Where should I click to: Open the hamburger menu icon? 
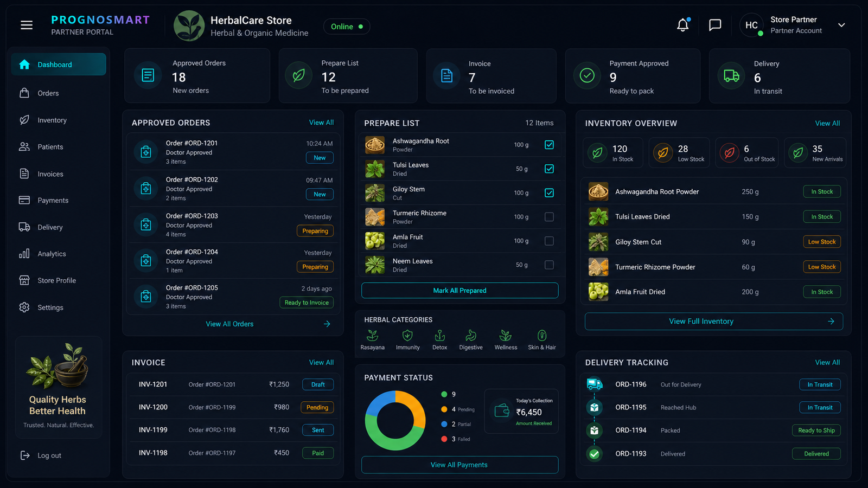pyautogui.click(x=27, y=25)
